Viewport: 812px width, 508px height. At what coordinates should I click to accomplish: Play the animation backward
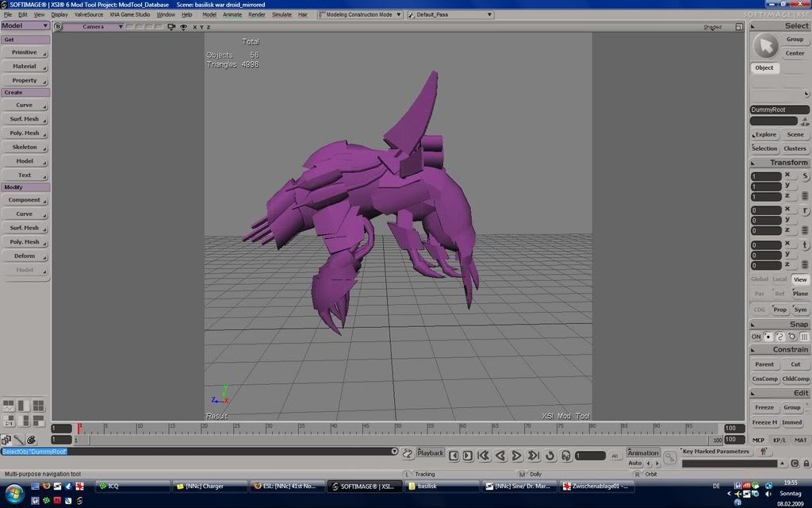[x=500, y=456]
